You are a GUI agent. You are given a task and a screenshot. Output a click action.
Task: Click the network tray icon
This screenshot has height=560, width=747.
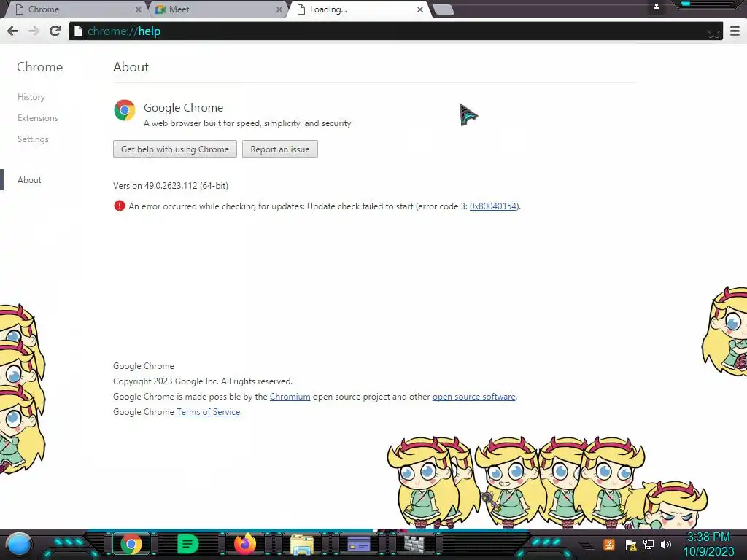click(x=649, y=544)
